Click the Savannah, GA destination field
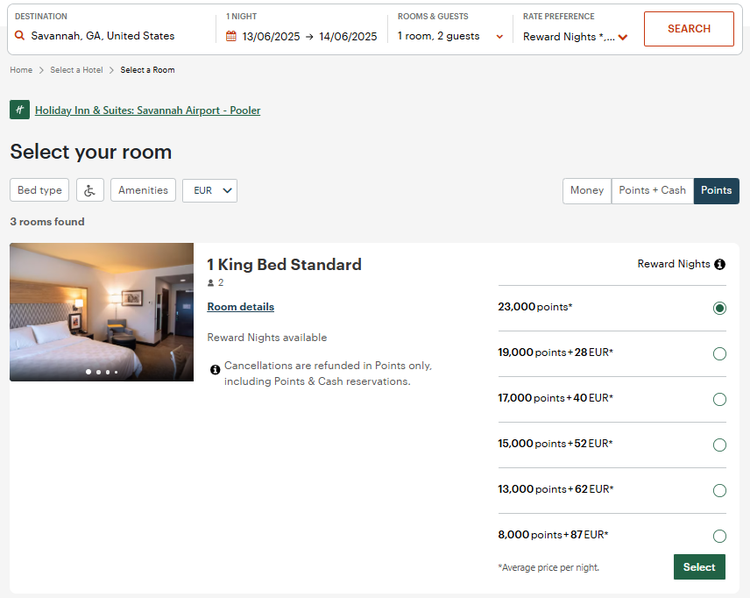 [x=102, y=36]
